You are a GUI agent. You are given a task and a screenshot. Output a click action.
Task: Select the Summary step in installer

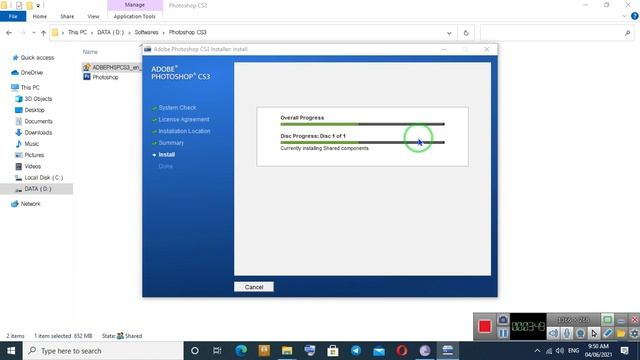pos(171,143)
